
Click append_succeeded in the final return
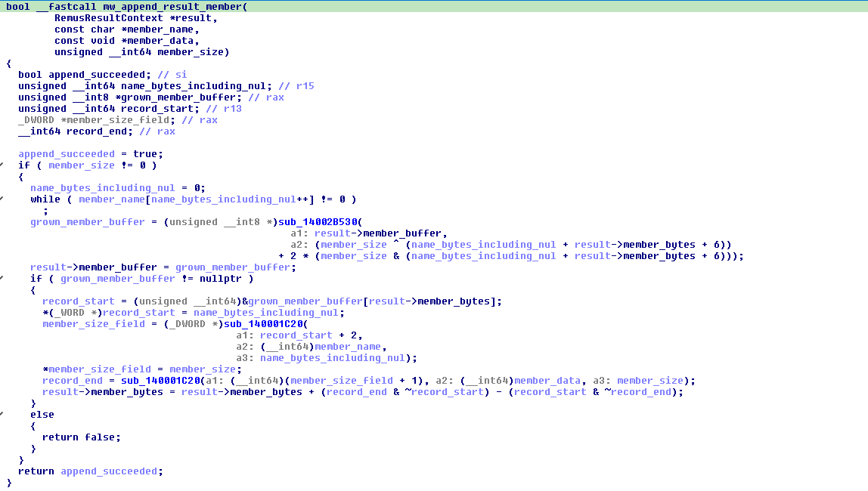click(109, 471)
